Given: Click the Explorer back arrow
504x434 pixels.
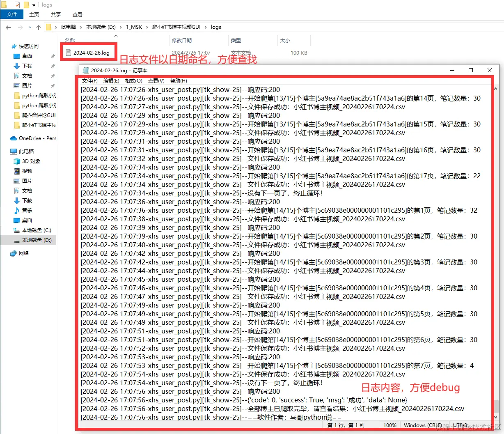Looking at the screenshot, I should point(8,27).
